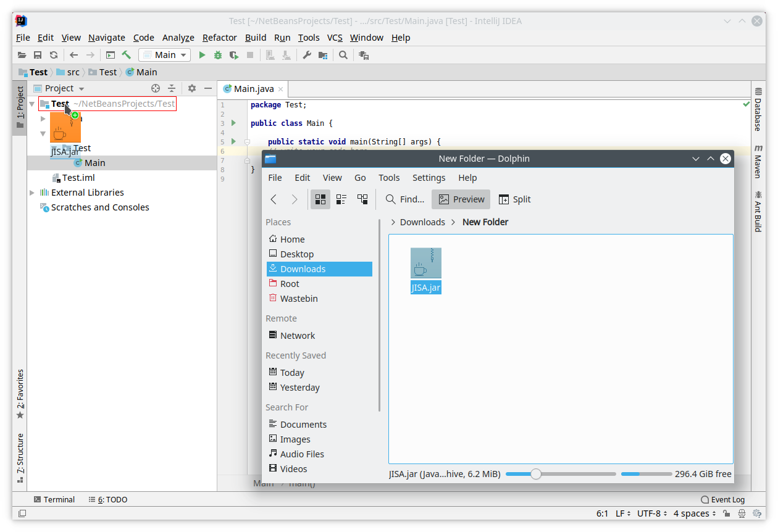Toggle the 1: Project tool window stripe button

click(x=20, y=107)
